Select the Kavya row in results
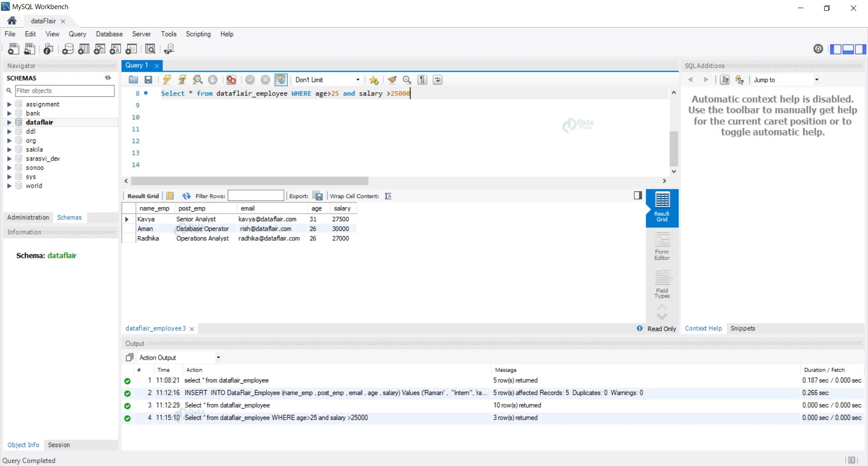Image resolution: width=868 pixels, height=466 pixels. point(240,219)
